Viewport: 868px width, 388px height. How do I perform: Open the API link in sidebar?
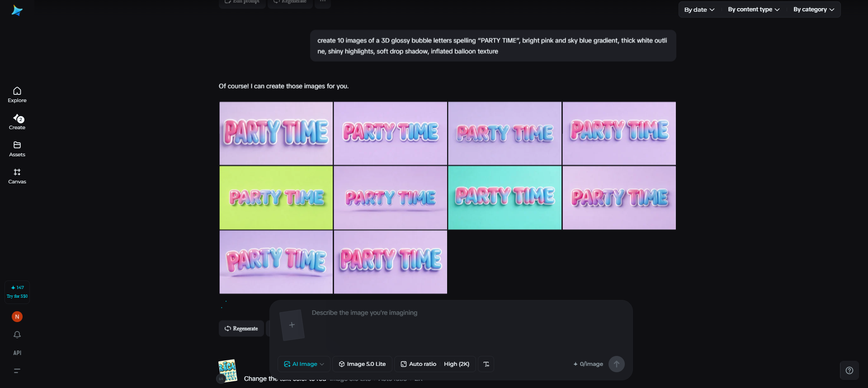tap(17, 353)
